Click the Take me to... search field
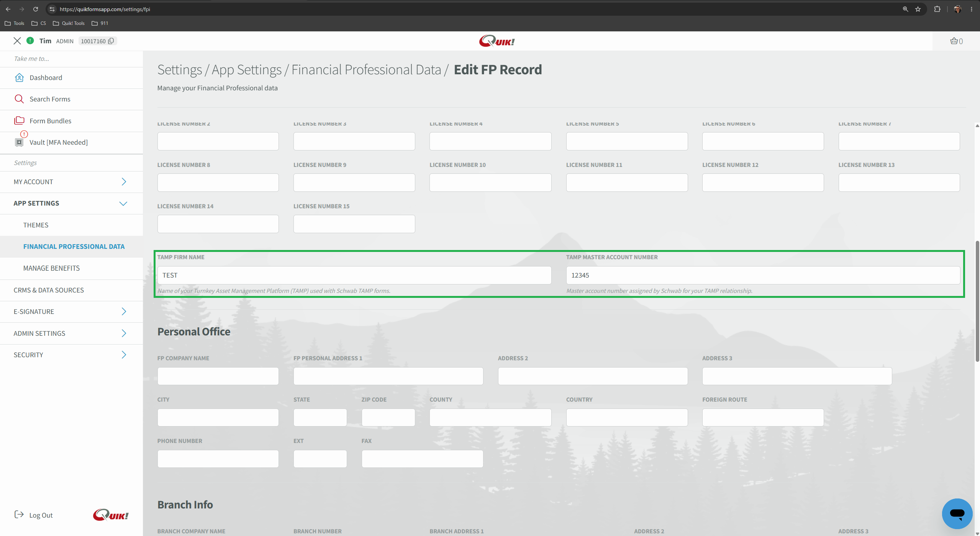The width and height of the screenshot is (980, 536). (71, 59)
